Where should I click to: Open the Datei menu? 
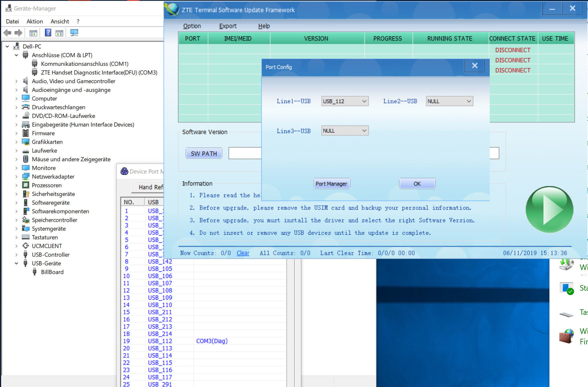(x=12, y=21)
